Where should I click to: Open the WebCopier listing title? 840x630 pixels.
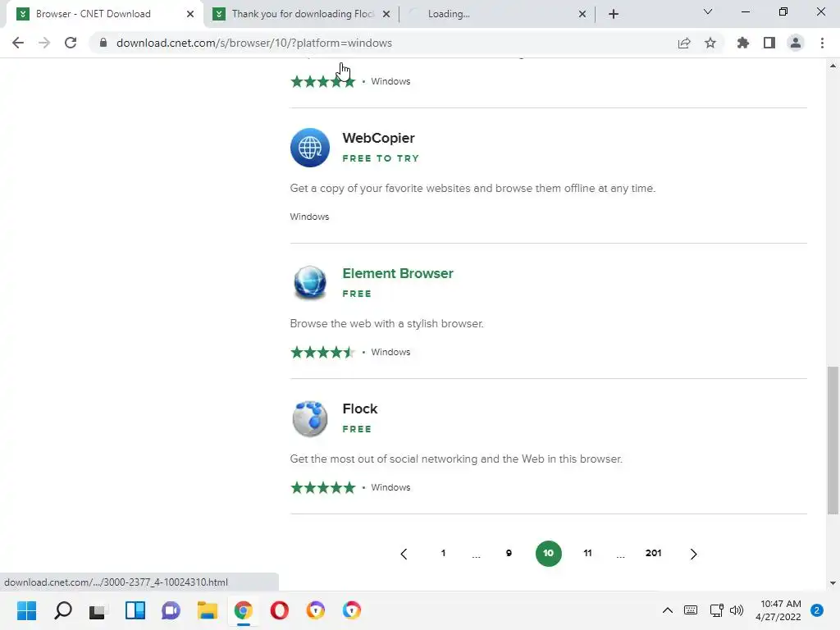378,138
